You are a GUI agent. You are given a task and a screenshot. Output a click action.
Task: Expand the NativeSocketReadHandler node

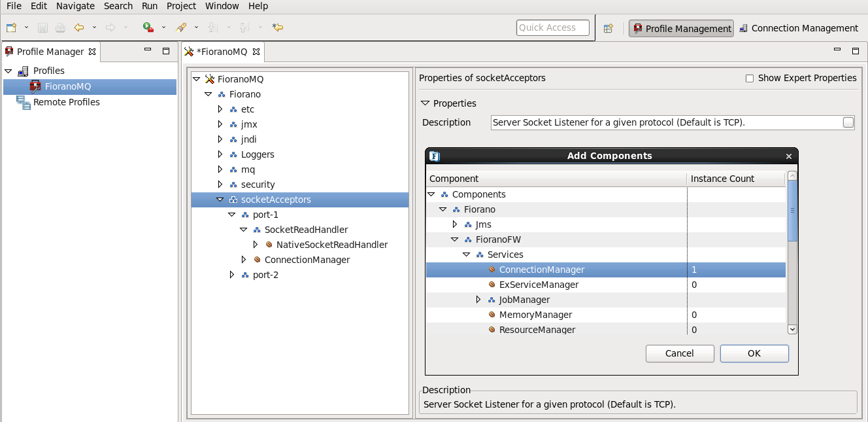click(x=256, y=245)
